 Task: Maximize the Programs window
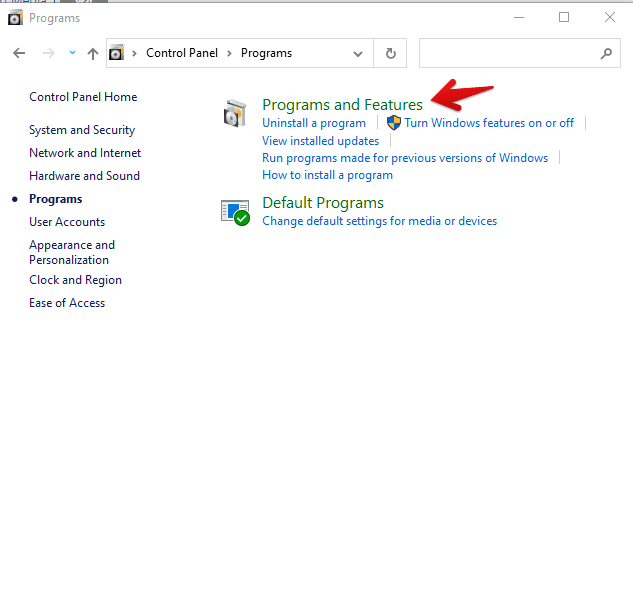(564, 17)
